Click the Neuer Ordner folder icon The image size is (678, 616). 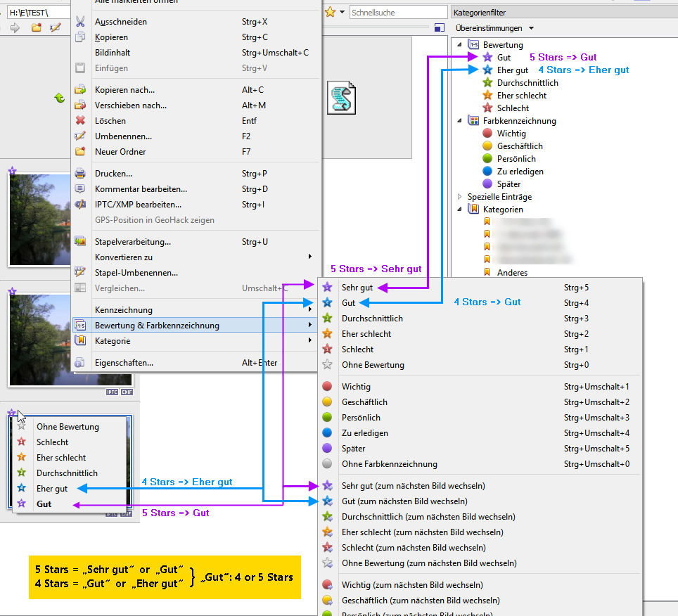[x=80, y=152]
